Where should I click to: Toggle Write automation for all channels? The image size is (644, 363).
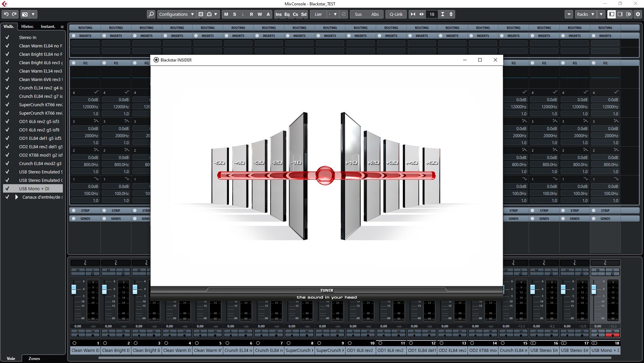tap(260, 14)
